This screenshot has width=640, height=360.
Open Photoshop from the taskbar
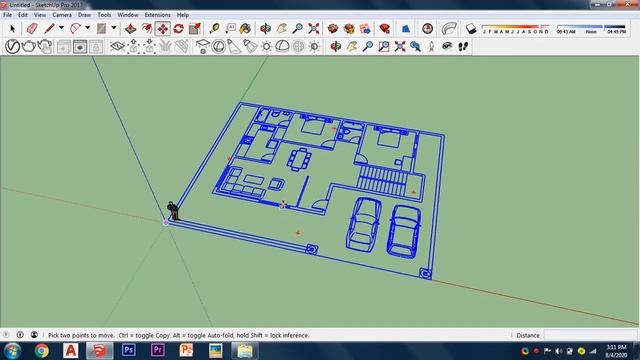click(129, 350)
